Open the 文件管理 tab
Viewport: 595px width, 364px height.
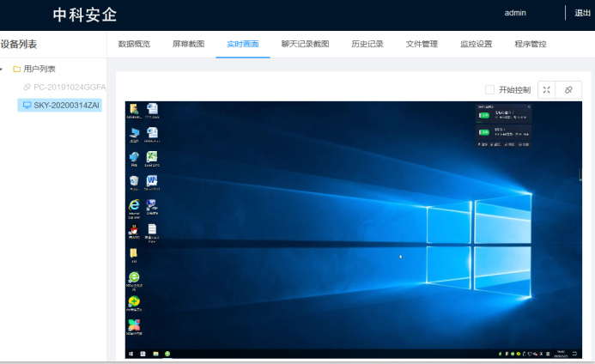(422, 44)
